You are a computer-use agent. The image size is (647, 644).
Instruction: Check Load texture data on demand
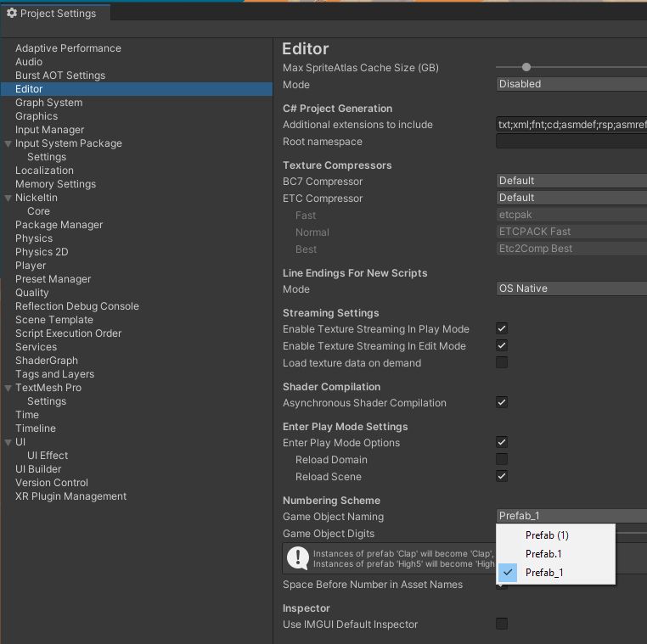coord(502,363)
